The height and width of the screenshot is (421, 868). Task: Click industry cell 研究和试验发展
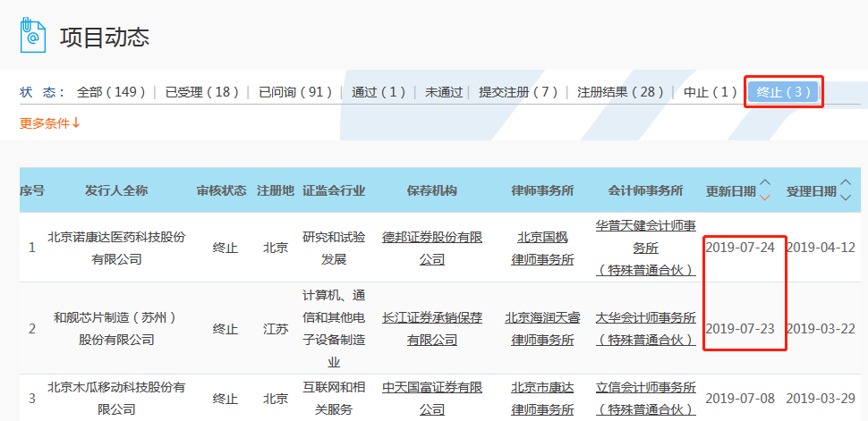[334, 248]
